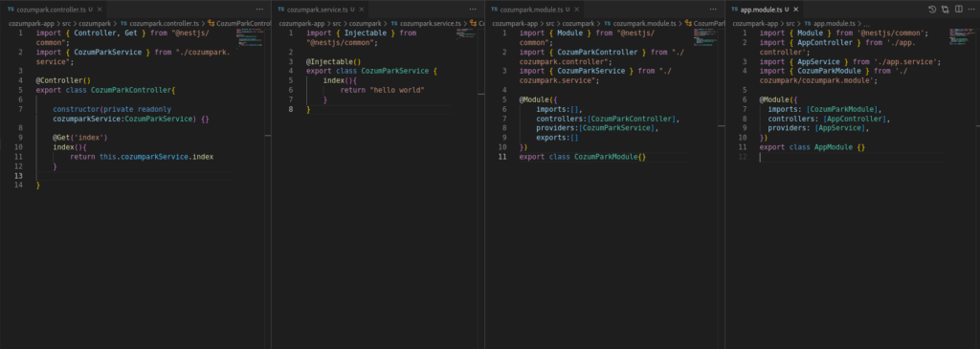Open more actions menu in cozumpark.controller.ts group

coord(259,10)
